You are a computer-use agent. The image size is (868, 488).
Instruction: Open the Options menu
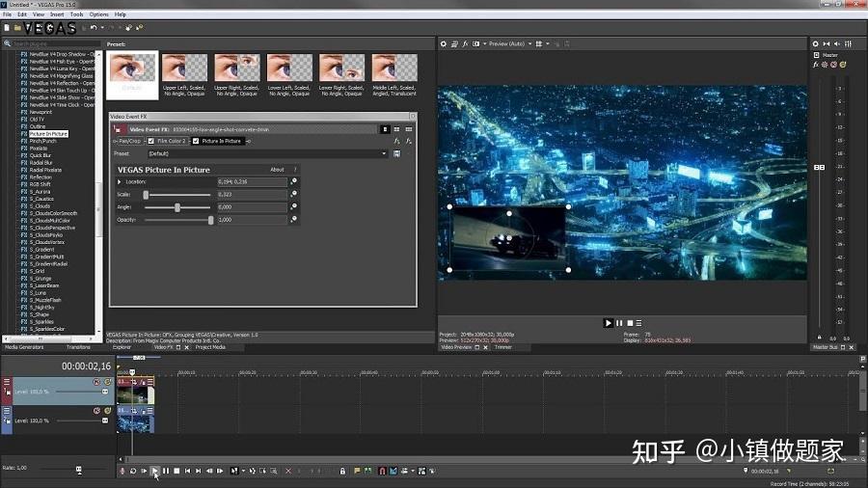tap(99, 14)
